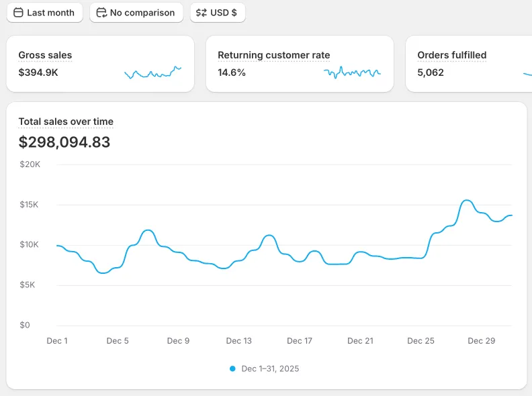This screenshot has height=396, width=532.
Task: Open the Orders fulfilled report title
Action: [x=451, y=55]
